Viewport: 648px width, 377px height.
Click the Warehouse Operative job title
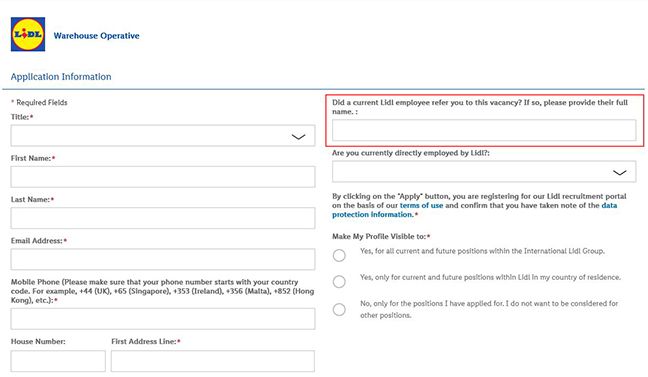click(96, 36)
